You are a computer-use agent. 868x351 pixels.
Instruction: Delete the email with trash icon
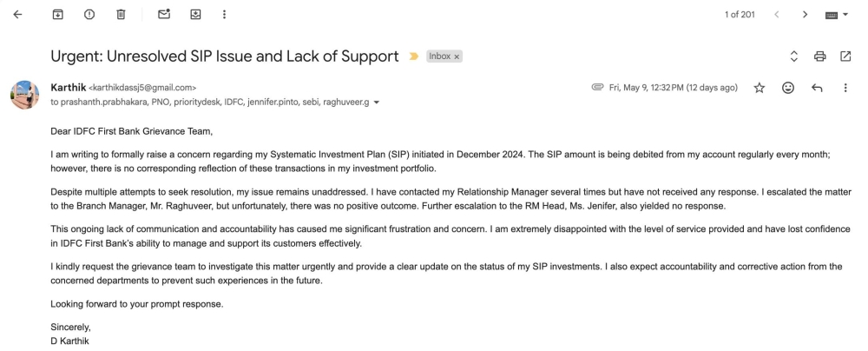121,15
